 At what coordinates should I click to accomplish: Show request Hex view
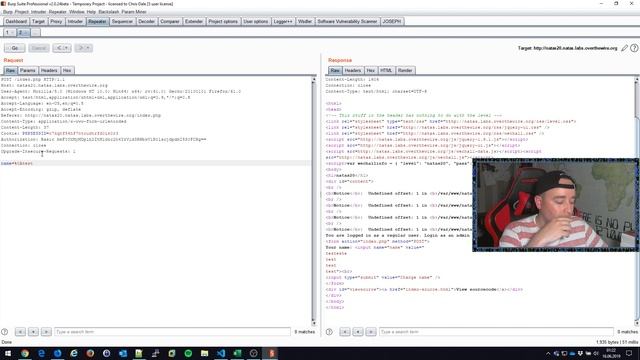67,71
